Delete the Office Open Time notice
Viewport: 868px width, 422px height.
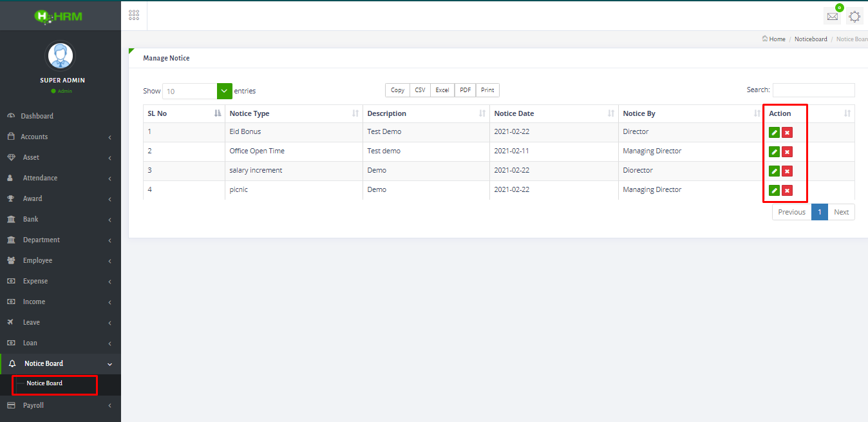click(x=787, y=152)
